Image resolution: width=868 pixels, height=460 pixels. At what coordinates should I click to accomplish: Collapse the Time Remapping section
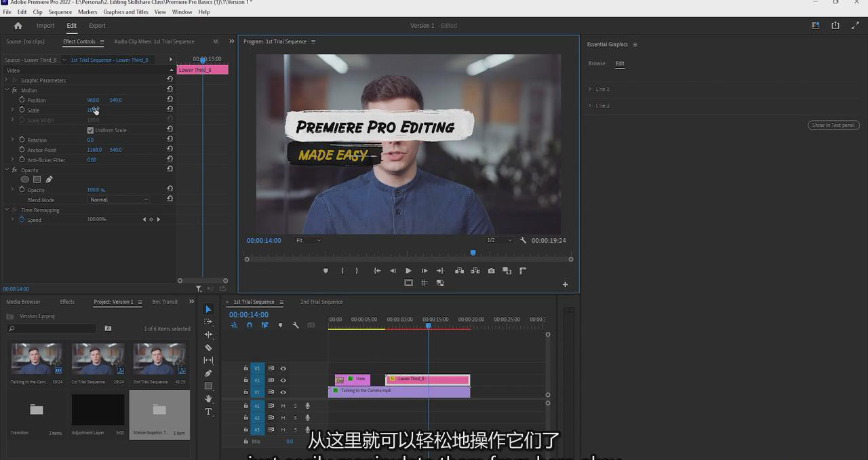point(6,210)
